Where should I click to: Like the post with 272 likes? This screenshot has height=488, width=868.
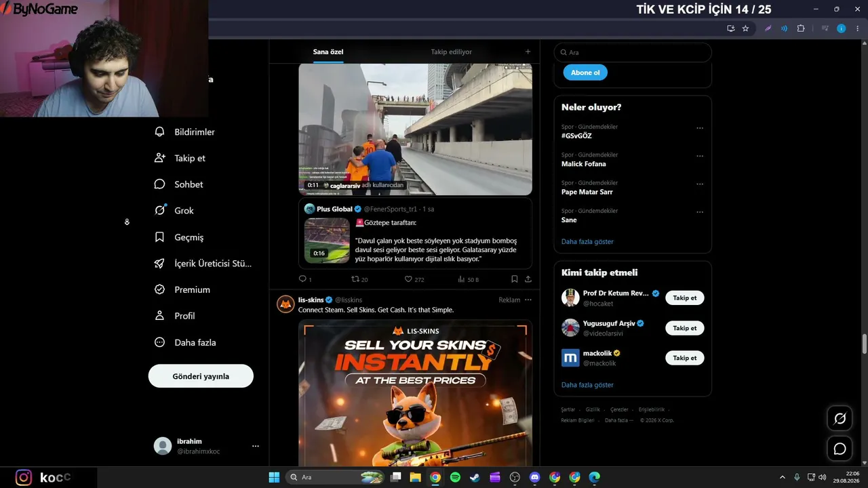(414, 279)
